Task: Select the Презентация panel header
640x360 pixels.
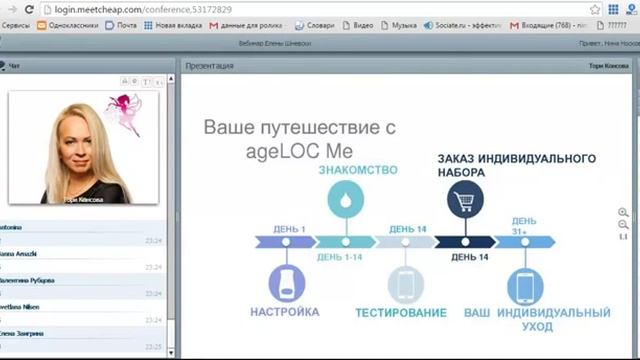Action: click(406, 65)
